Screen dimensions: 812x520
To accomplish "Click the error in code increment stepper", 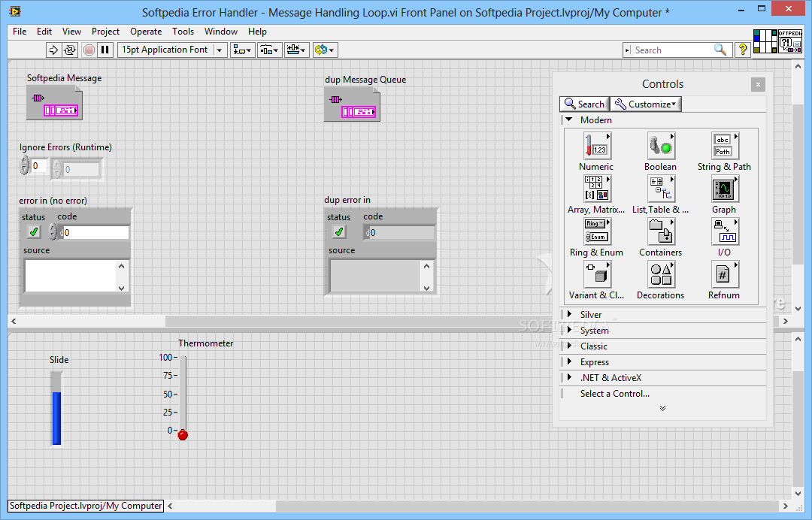I will coord(53,228).
